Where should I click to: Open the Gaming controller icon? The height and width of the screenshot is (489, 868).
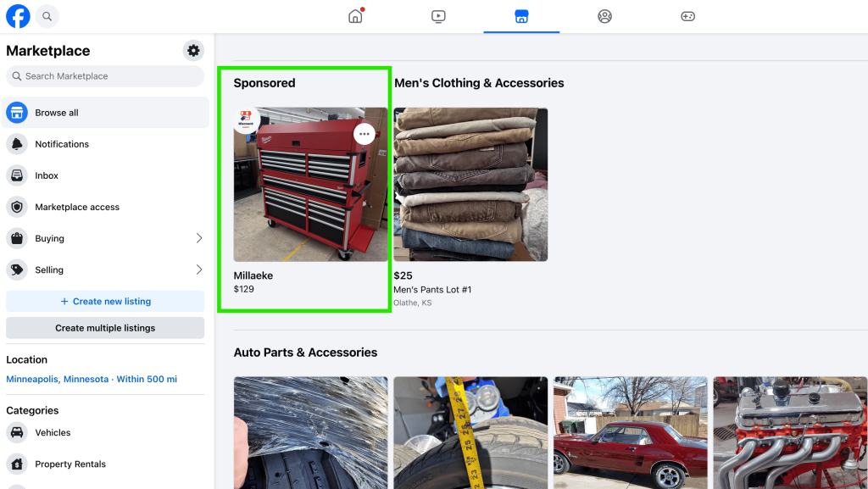[x=687, y=16]
